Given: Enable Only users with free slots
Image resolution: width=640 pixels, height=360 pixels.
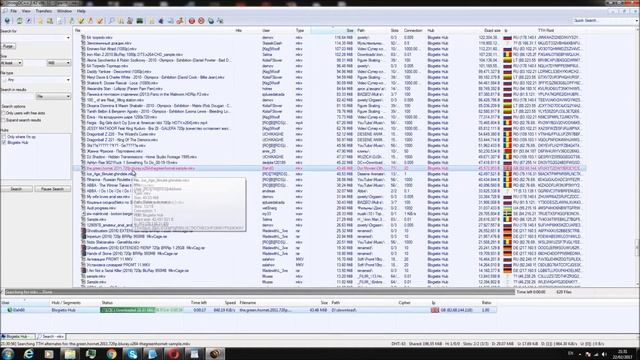Looking at the screenshot, I should click(4, 113).
